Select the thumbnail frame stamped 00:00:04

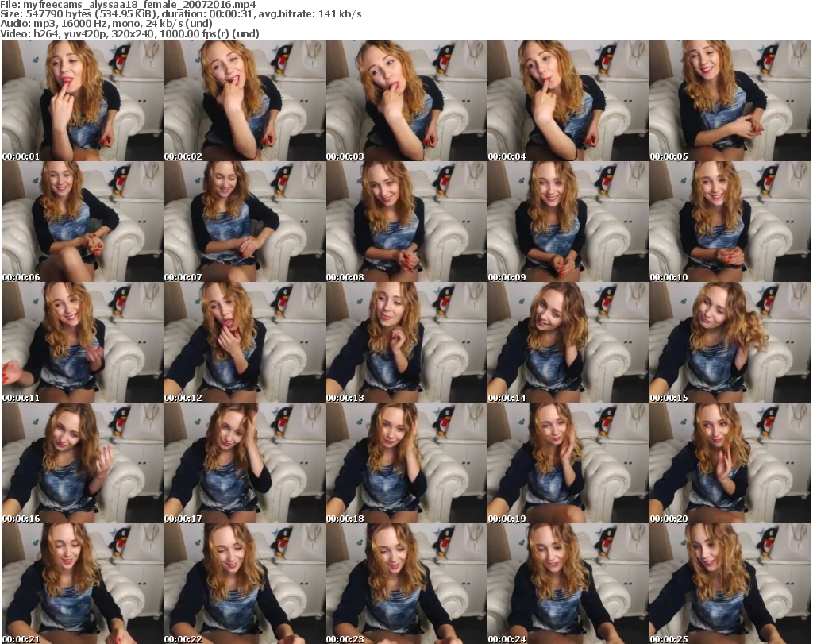[568, 101]
